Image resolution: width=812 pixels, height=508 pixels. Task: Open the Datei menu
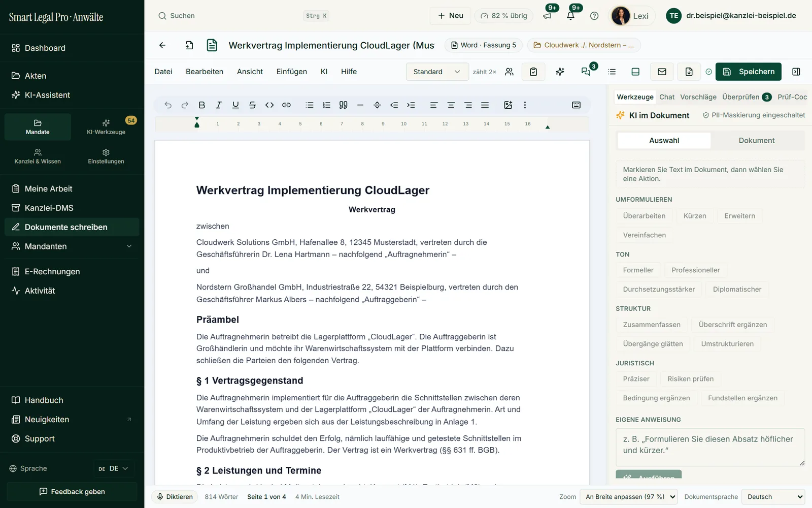point(163,72)
